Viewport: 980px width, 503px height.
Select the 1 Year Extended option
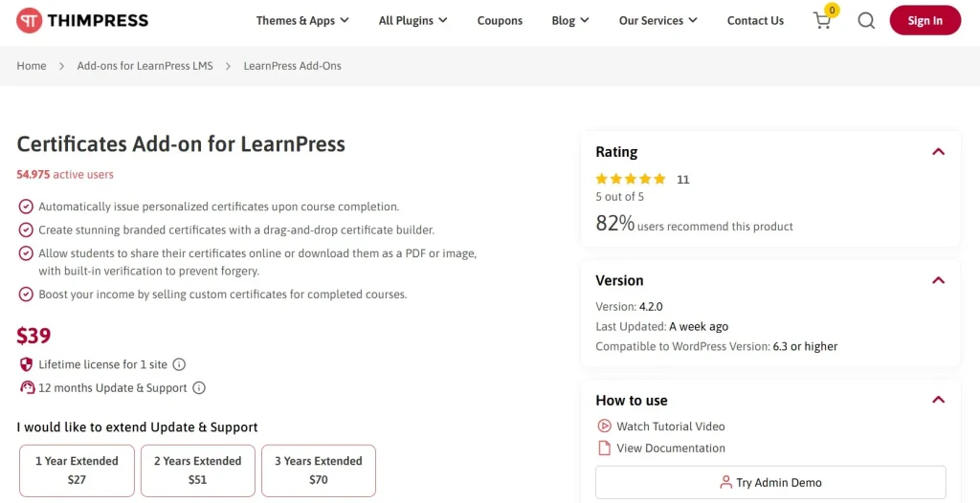pos(77,470)
